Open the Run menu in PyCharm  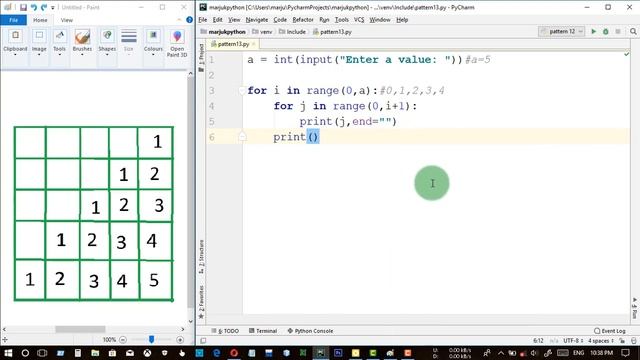(x=324, y=20)
